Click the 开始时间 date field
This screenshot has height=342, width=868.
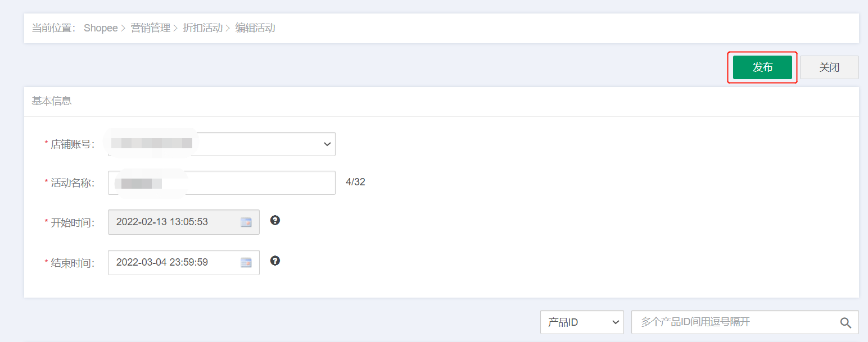point(184,222)
